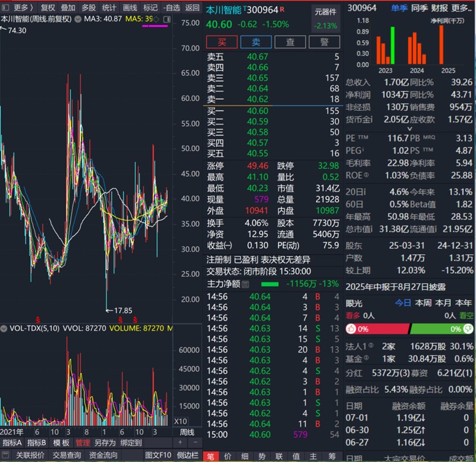Open the 元器件 sector box
Image resolution: width=476 pixels, height=462 pixels.
click(x=325, y=18)
